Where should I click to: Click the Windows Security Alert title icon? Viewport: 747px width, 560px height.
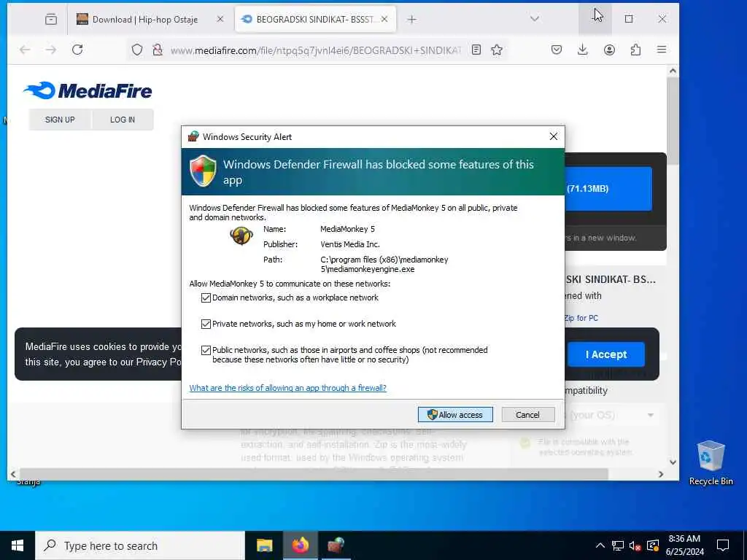pos(193,136)
